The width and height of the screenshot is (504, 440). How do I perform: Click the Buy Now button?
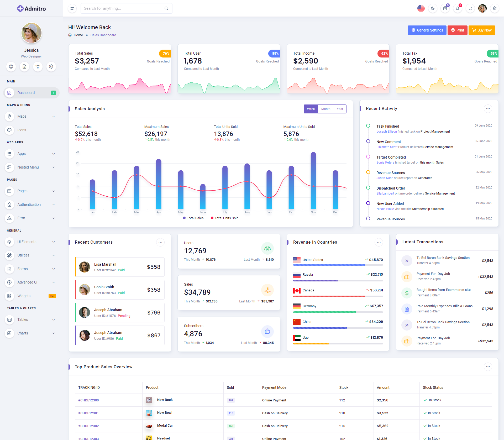[x=482, y=30]
